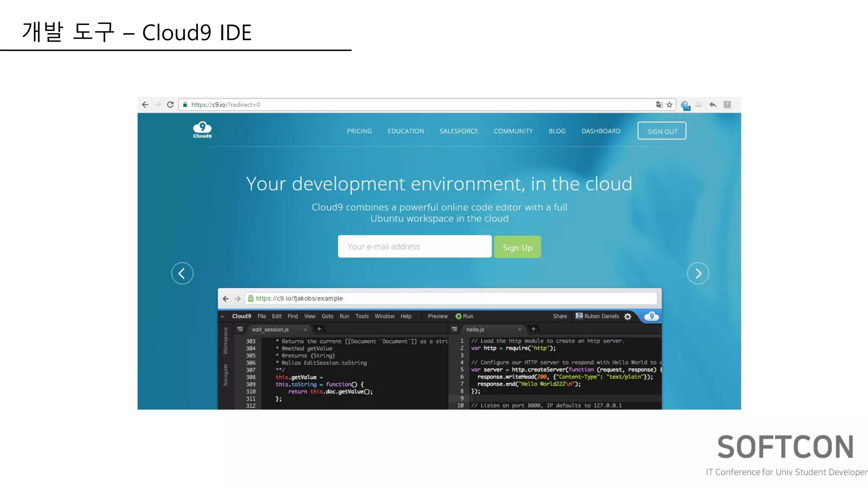Toggle the Workspace side panel

tap(225, 341)
